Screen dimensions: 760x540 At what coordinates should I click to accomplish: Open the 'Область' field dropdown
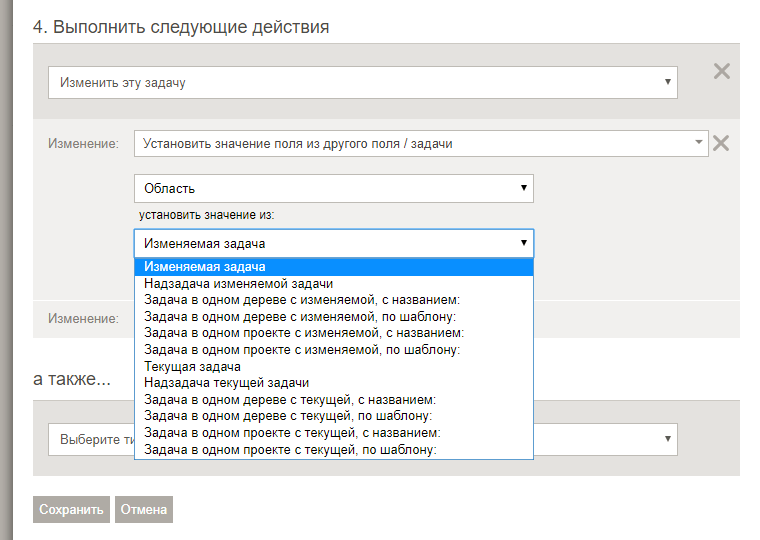click(x=333, y=188)
